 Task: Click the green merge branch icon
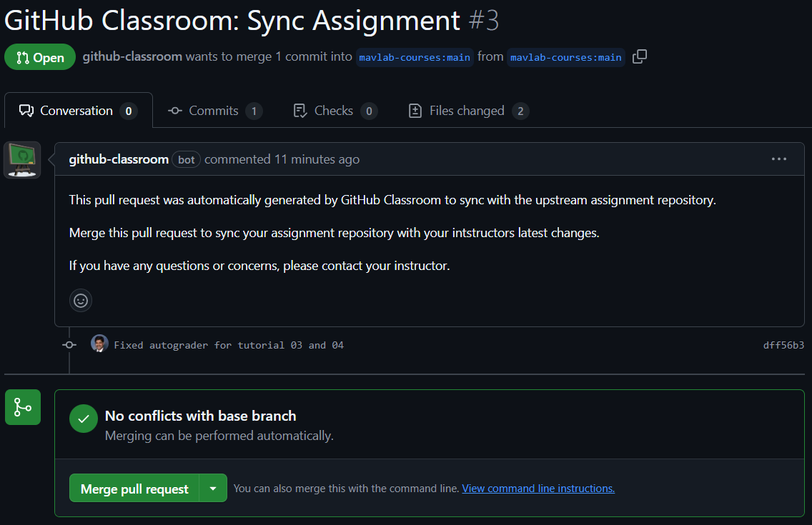(23, 407)
